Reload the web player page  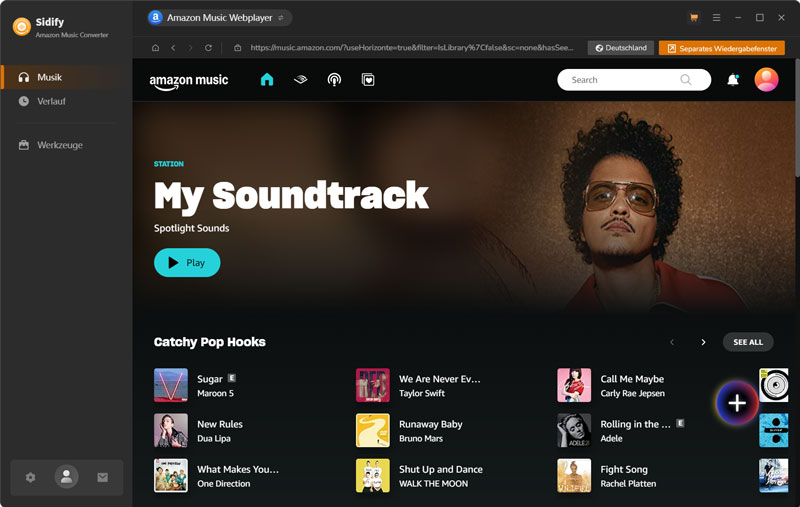208,48
